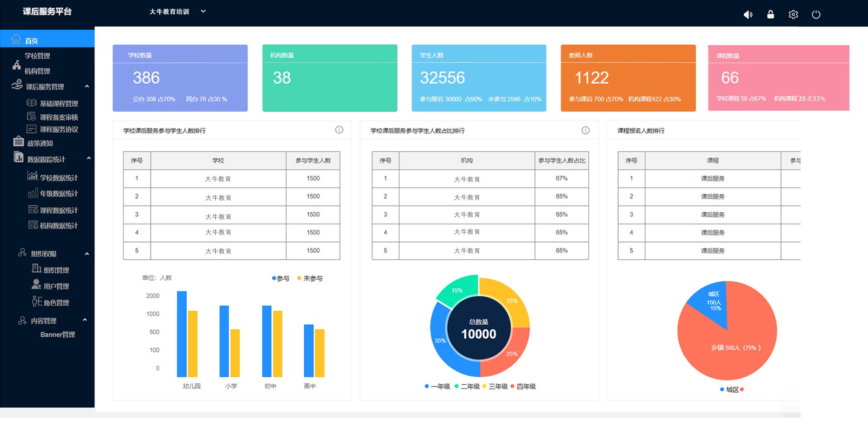
Task: Click 课程 column header in 课程报名人数排行
Action: [x=713, y=160]
